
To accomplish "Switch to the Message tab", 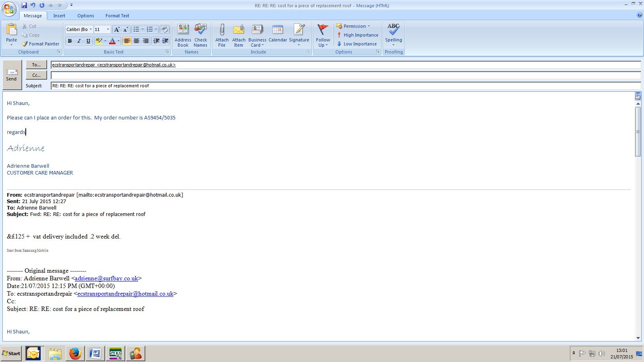I will (33, 16).
